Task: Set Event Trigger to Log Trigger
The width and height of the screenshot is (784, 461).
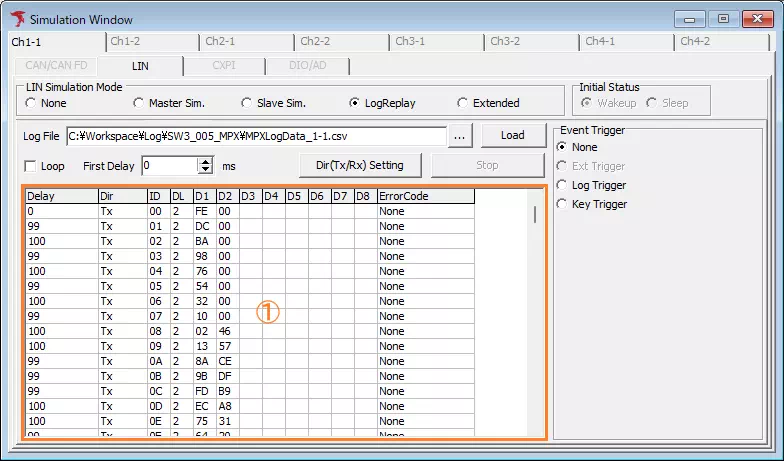Action: (x=563, y=185)
